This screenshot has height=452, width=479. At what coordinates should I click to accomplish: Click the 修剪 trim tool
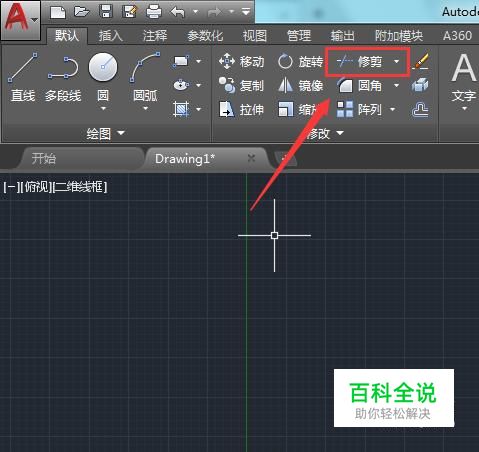[359, 62]
